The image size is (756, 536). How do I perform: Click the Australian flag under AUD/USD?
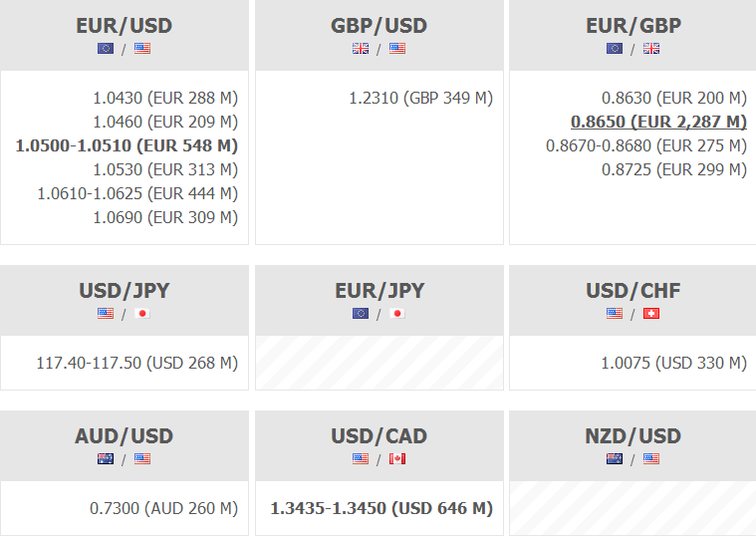coord(106,459)
